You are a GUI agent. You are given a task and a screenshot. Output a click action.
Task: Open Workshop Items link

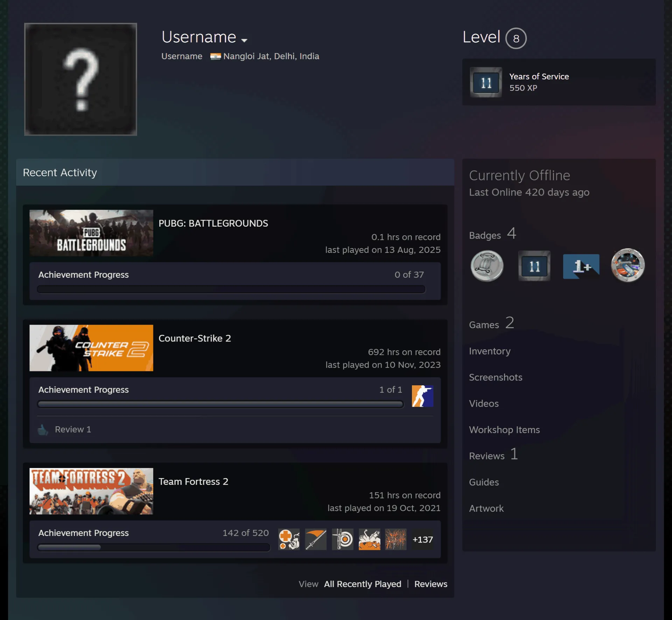pyautogui.click(x=504, y=430)
